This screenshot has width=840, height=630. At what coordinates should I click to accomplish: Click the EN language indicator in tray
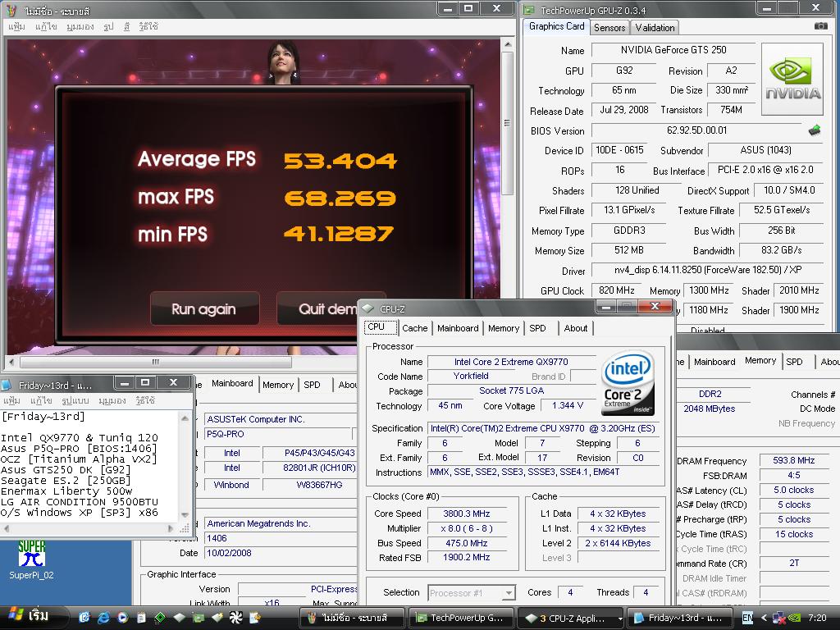[747, 618]
